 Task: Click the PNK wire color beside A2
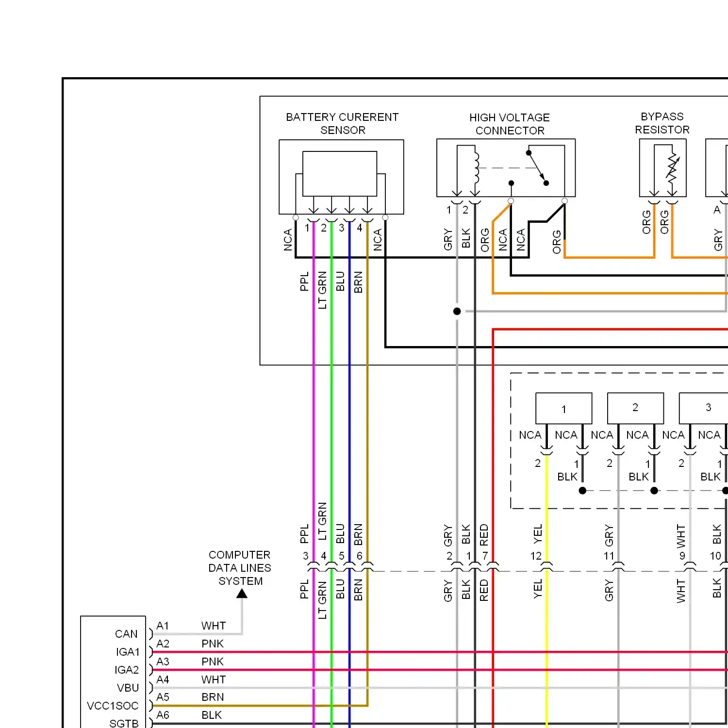pyautogui.click(x=213, y=644)
